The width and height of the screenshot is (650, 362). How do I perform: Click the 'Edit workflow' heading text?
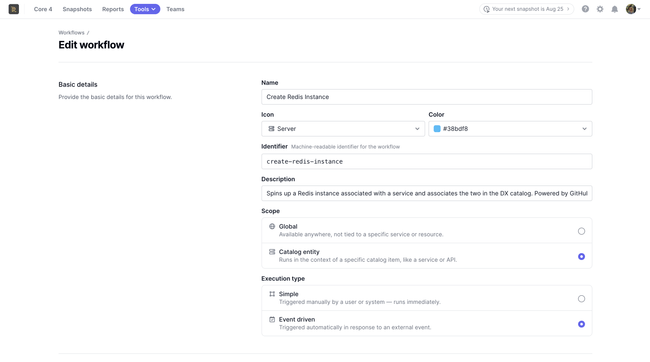[x=91, y=45]
